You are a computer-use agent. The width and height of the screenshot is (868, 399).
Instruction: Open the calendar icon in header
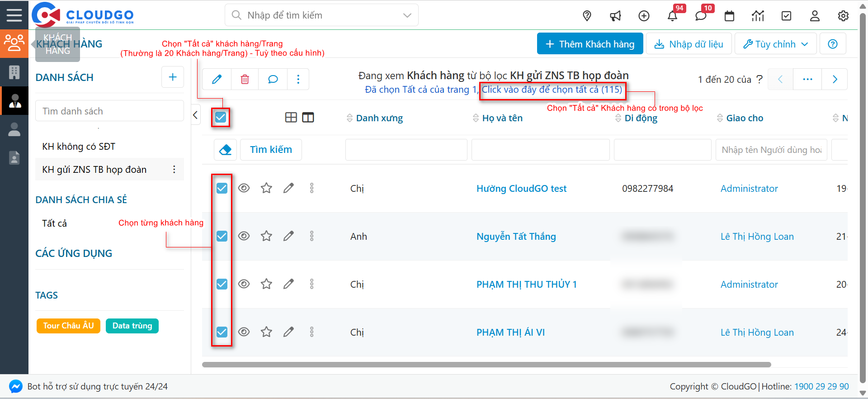pos(729,16)
